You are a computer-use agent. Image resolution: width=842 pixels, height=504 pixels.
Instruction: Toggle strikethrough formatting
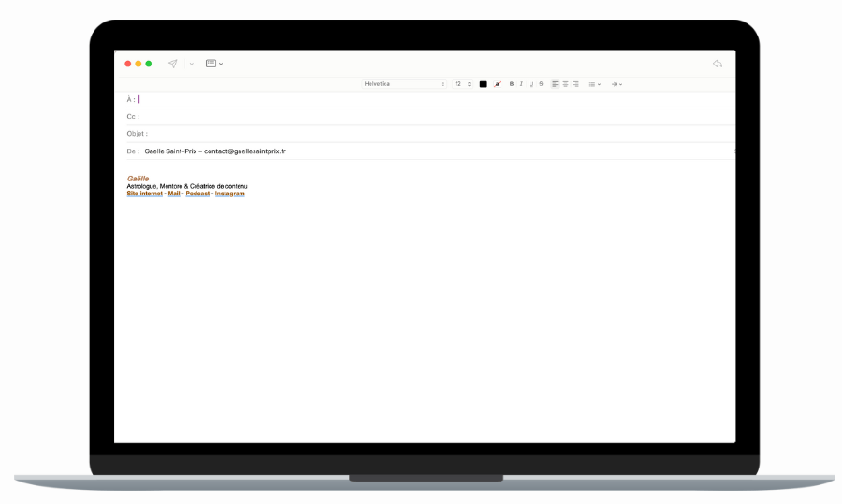pyautogui.click(x=541, y=84)
